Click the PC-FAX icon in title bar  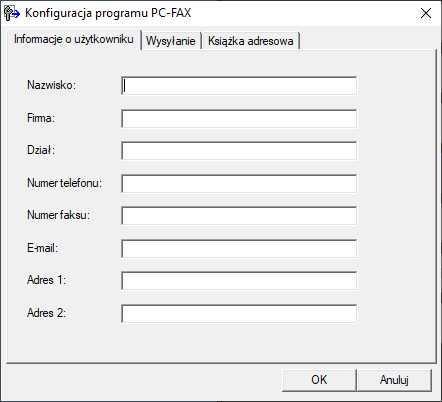(12, 13)
